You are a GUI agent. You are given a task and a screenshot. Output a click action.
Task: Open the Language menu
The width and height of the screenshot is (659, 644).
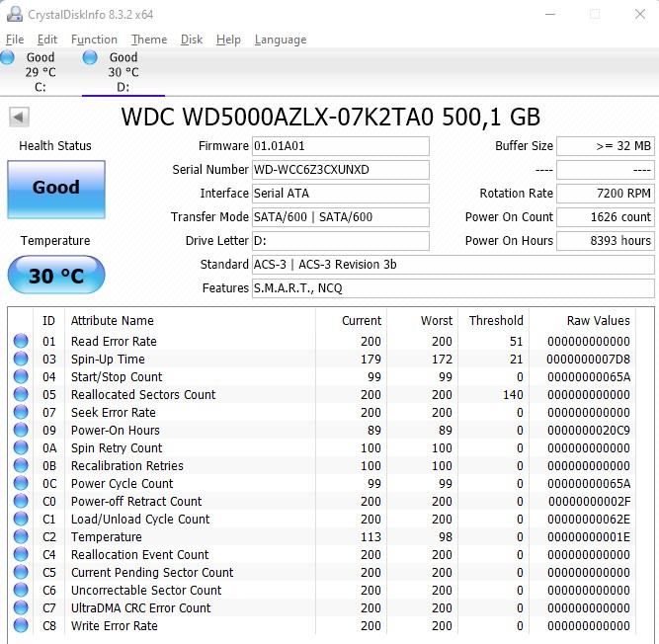pyautogui.click(x=281, y=40)
